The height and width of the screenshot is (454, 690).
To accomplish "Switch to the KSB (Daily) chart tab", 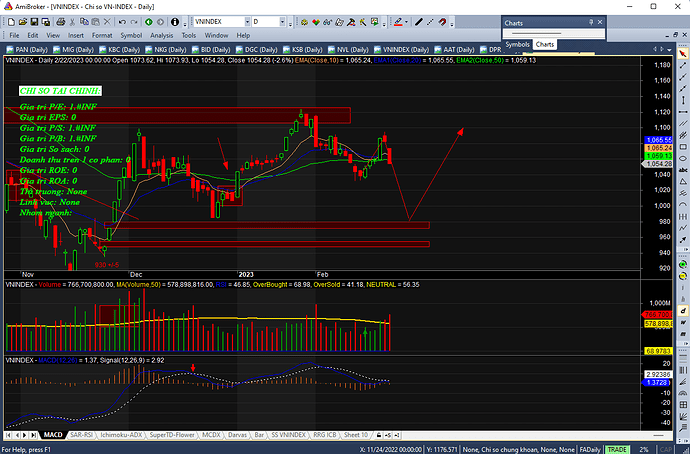I will click(x=303, y=49).
